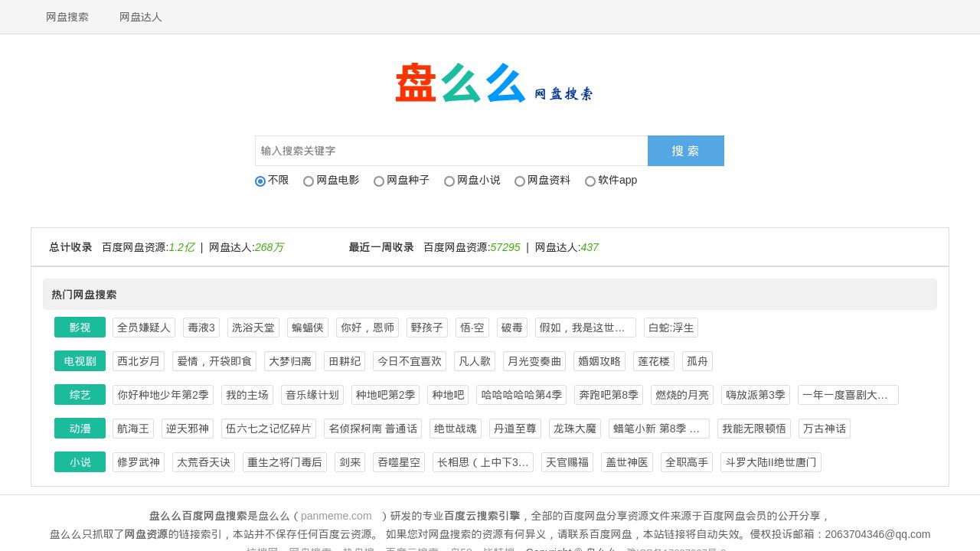Click the 毒液3 search tag

click(x=201, y=328)
